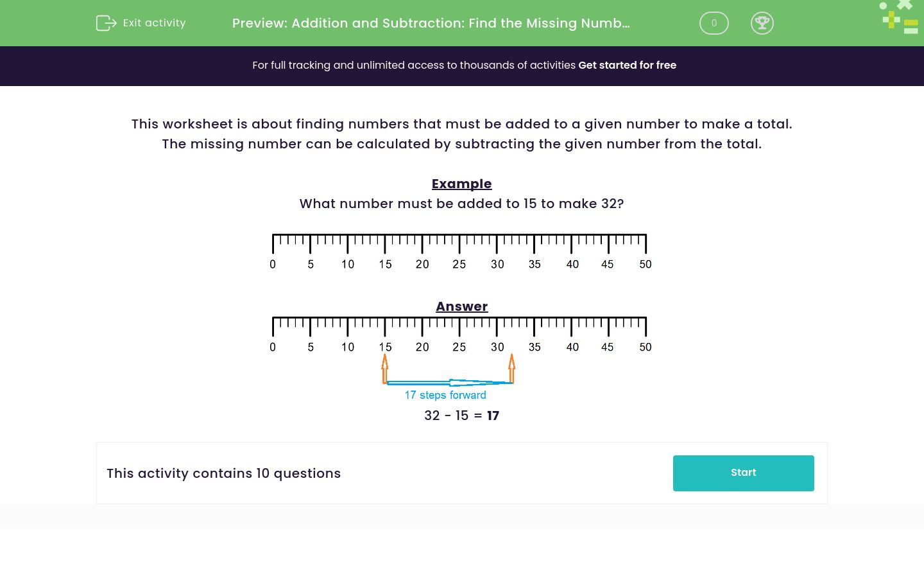The width and height of the screenshot is (924, 578).
Task: Click the 50 label on the answer number line
Action: (x=645, y=347)
